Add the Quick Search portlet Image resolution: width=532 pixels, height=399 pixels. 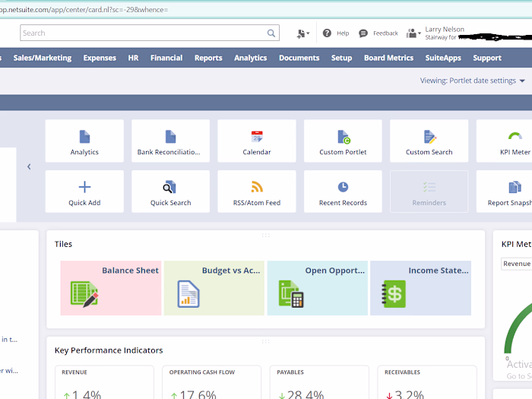[x=170, y=192]
